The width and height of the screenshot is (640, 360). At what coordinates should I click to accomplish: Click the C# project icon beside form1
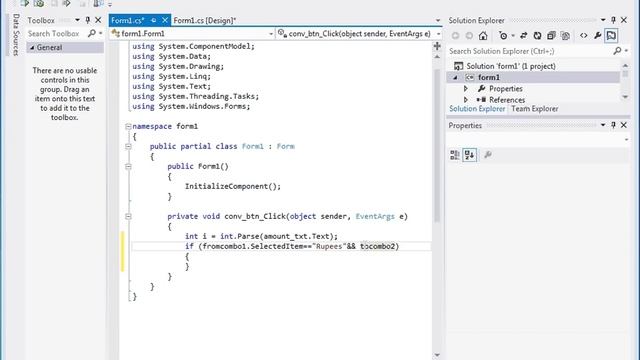click(470, 77)
